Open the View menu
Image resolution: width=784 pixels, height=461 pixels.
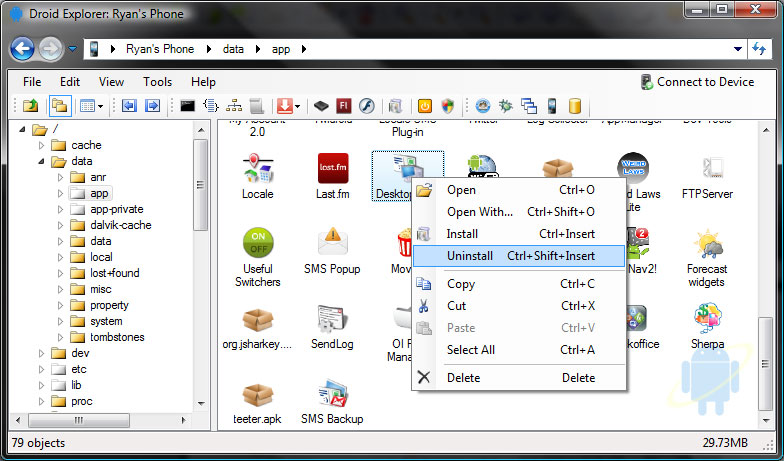point(111,82)
